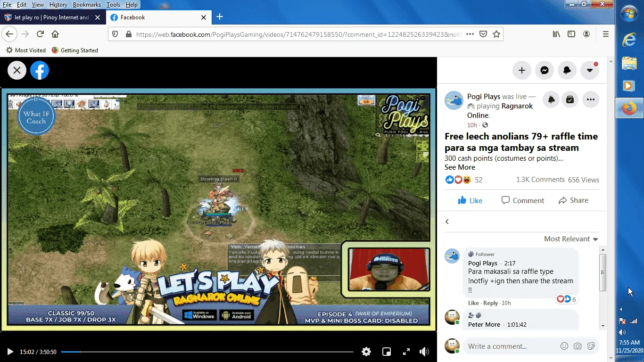Open the Most Relevant sort dropdown
Image resolution: width=644 pixels, height=362 pixels.
(571, 239)
